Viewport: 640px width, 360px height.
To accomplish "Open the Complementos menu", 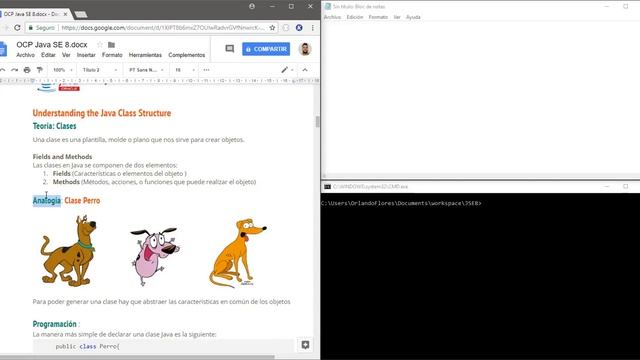I will click(187, 55).
